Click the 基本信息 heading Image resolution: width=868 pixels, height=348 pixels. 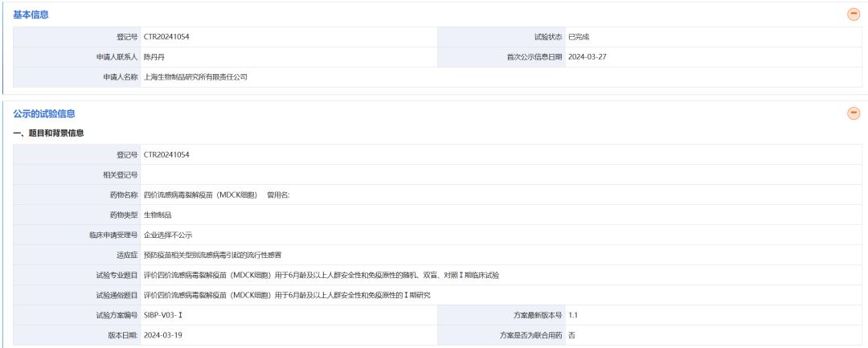point(31,15)
